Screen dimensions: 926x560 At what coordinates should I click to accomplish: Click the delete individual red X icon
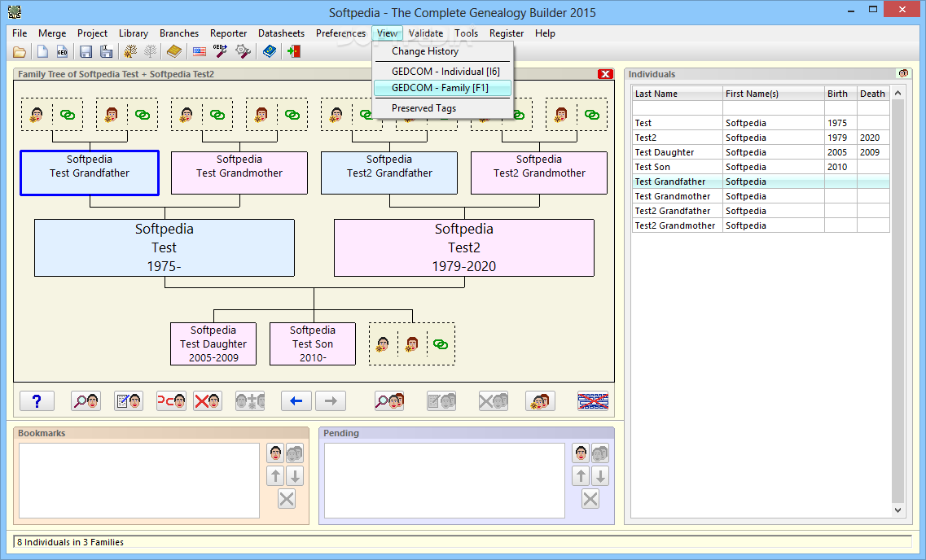(208, 401)
